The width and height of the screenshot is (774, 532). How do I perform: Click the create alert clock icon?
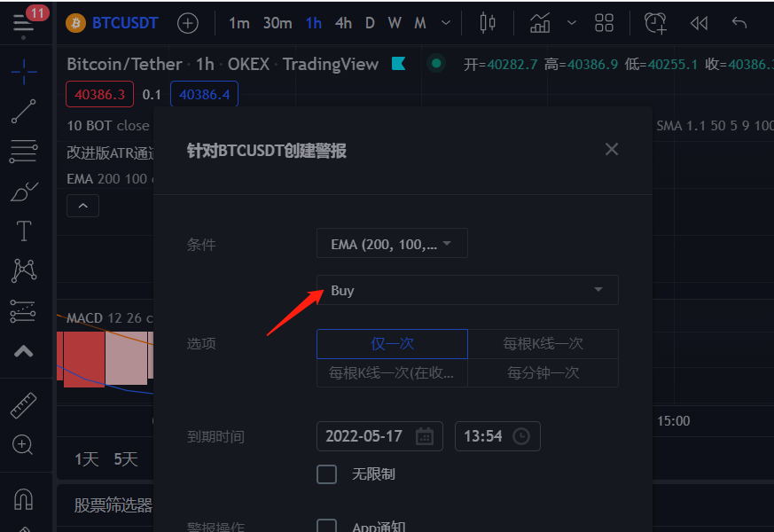tap(655, 23)
